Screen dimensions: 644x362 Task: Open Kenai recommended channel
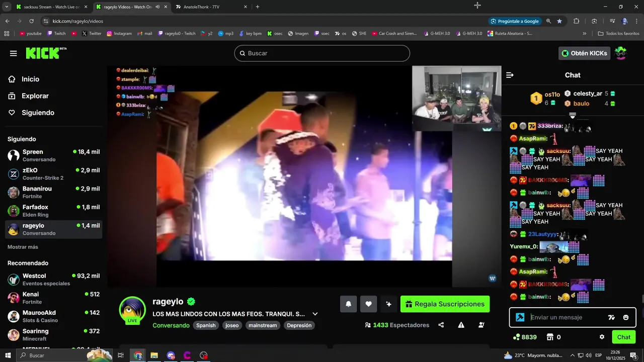(x=54, y=298)
